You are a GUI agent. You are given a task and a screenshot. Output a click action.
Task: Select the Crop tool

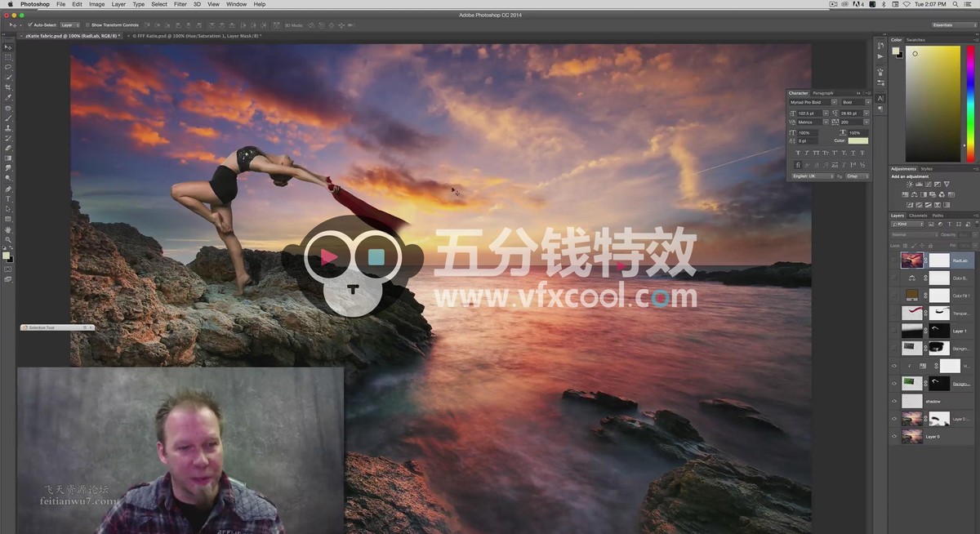(x=8, y=87)
